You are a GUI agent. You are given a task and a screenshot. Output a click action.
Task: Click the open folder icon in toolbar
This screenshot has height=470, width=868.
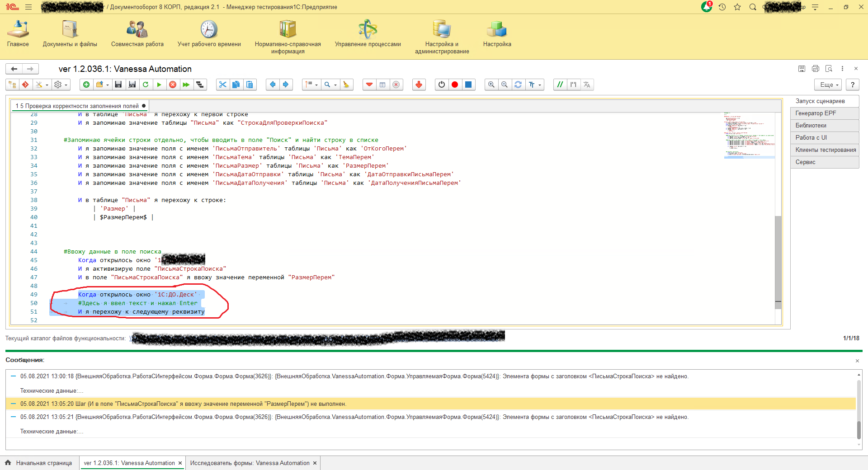[99, 85]
